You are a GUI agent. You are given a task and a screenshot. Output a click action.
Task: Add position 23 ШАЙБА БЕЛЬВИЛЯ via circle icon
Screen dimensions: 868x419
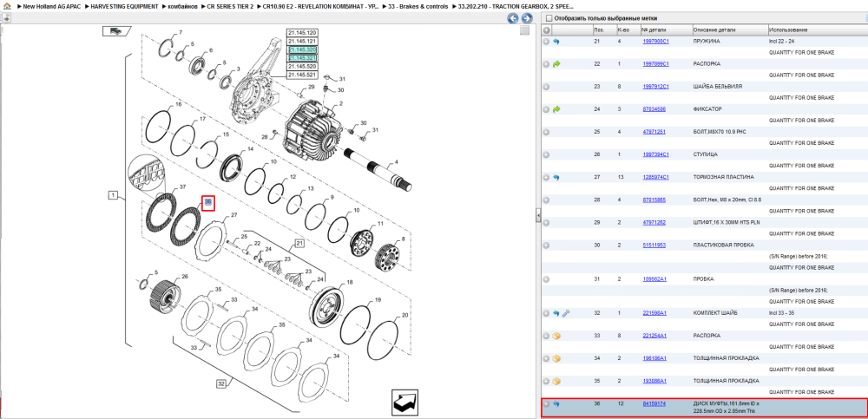click(x=546, y=87)
